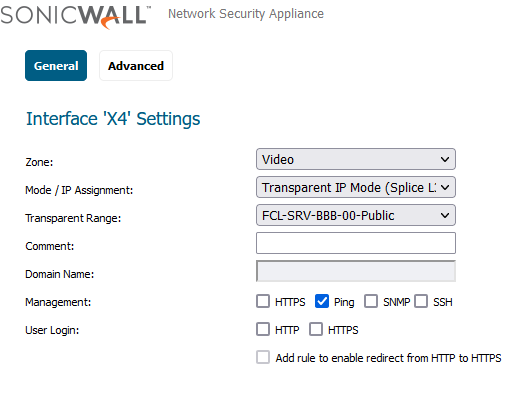This screenshot has height=420, width=532.
Task: Click the Mode / IP Assignment chevron arrow
Action: pyautogui.click(x=445, y=187)
